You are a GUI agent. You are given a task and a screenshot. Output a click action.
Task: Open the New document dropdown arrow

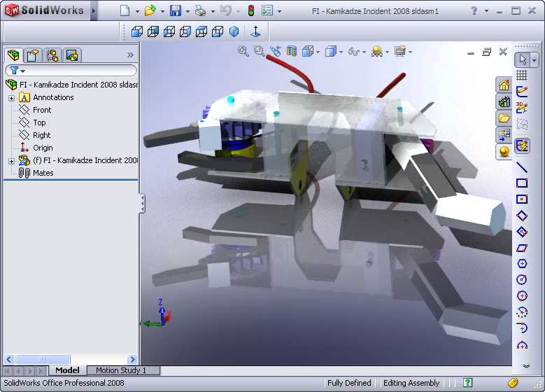pos(137,11)
